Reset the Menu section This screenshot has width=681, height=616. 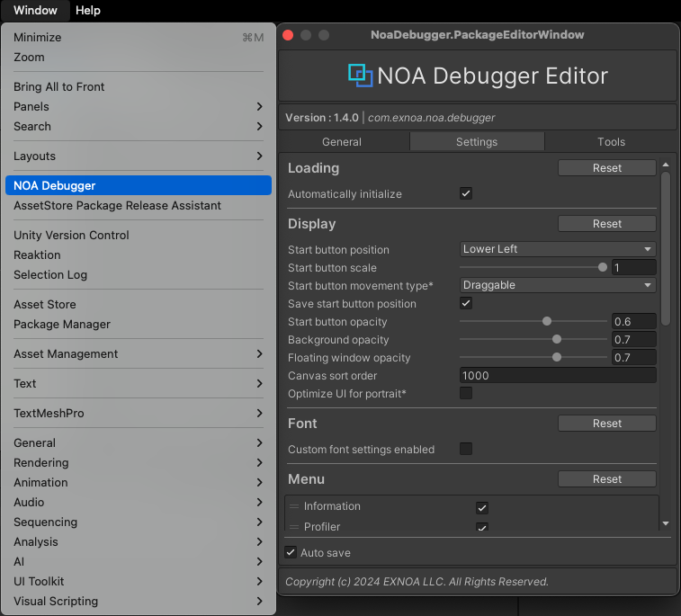(x=606, y=478)
